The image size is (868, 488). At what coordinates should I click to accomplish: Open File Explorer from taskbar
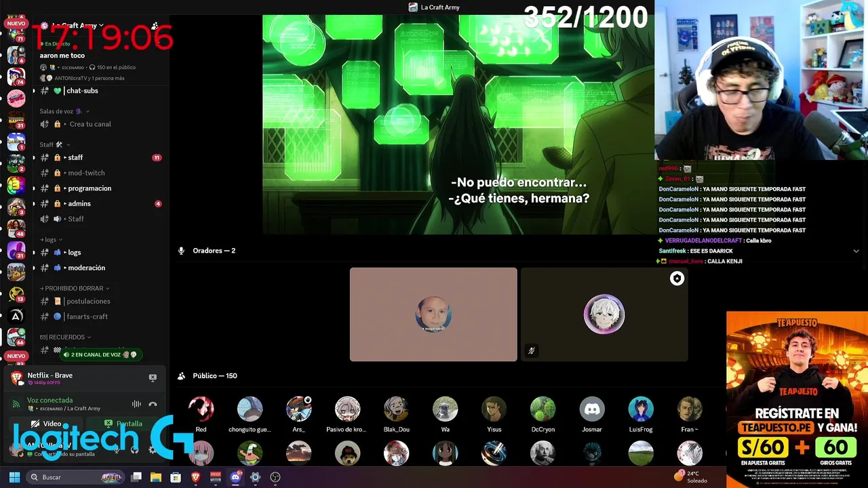coord(156,477)
